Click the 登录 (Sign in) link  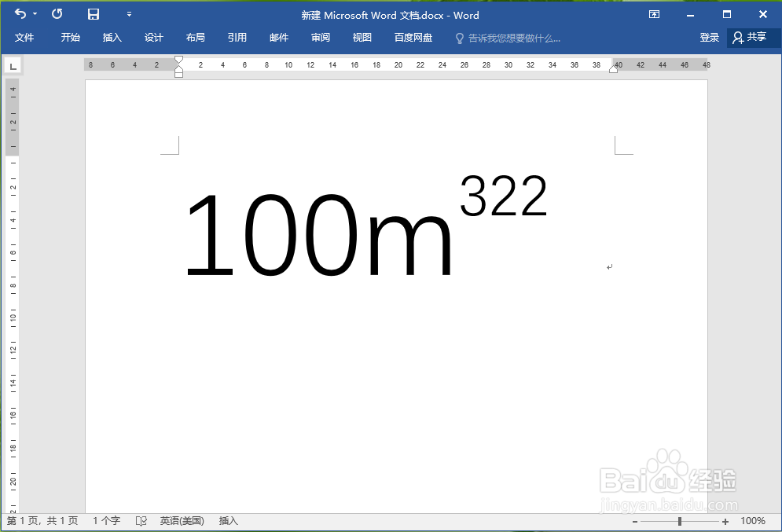(x=708, y=37)
